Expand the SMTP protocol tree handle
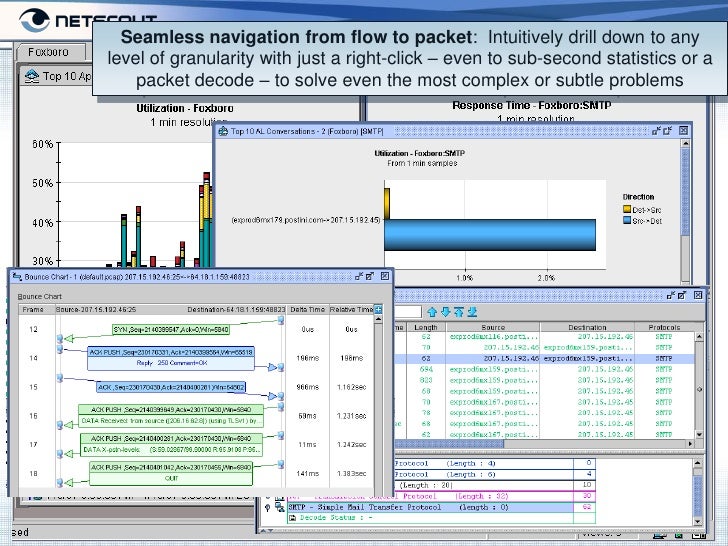This screenshot has height=546, width=728. pos(267,507)
